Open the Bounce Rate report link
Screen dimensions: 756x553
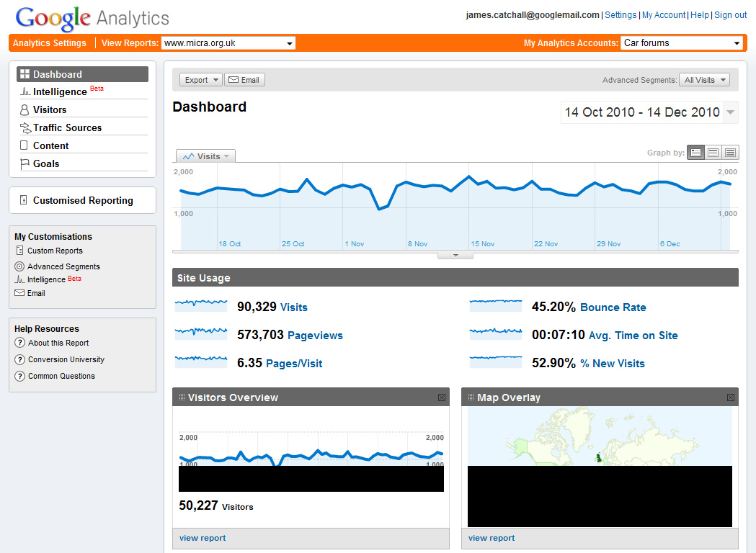pos(613,307)
